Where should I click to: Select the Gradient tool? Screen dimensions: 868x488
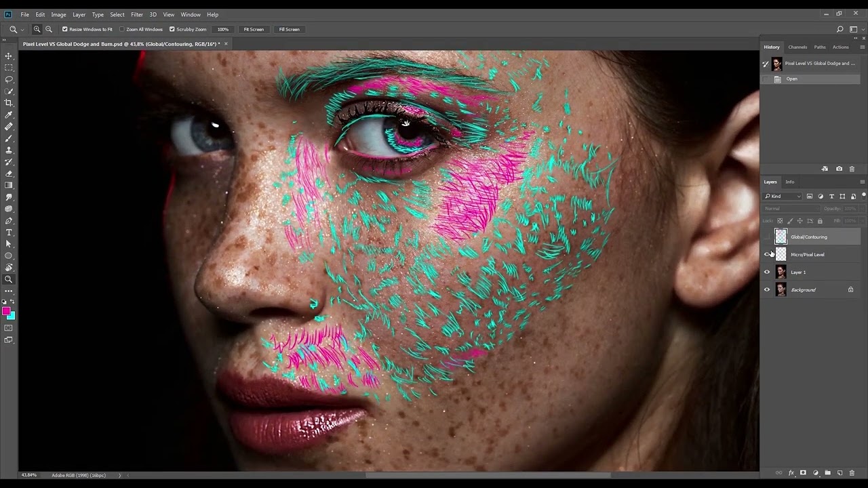click(9, 185)
